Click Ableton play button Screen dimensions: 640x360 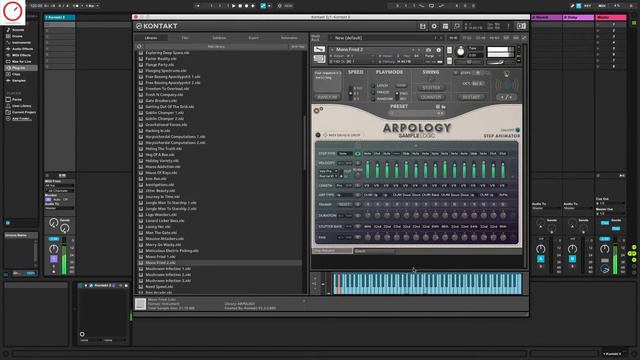click(233, 6)
